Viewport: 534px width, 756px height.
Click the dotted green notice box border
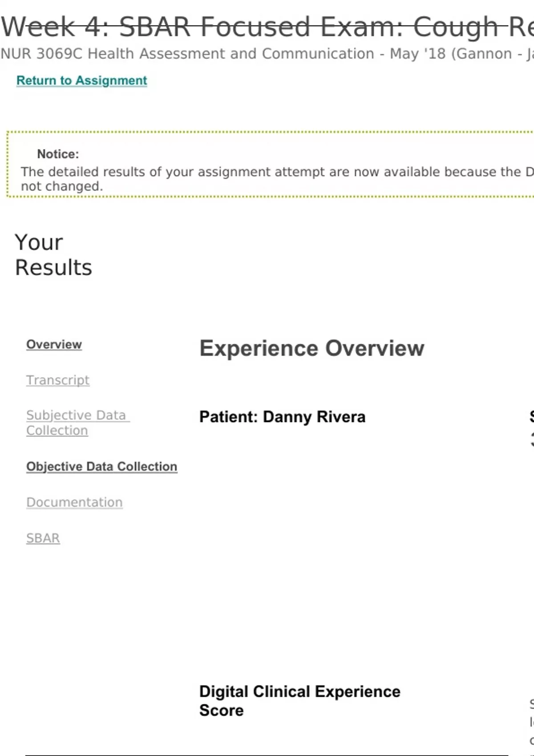tap(267, 132)
